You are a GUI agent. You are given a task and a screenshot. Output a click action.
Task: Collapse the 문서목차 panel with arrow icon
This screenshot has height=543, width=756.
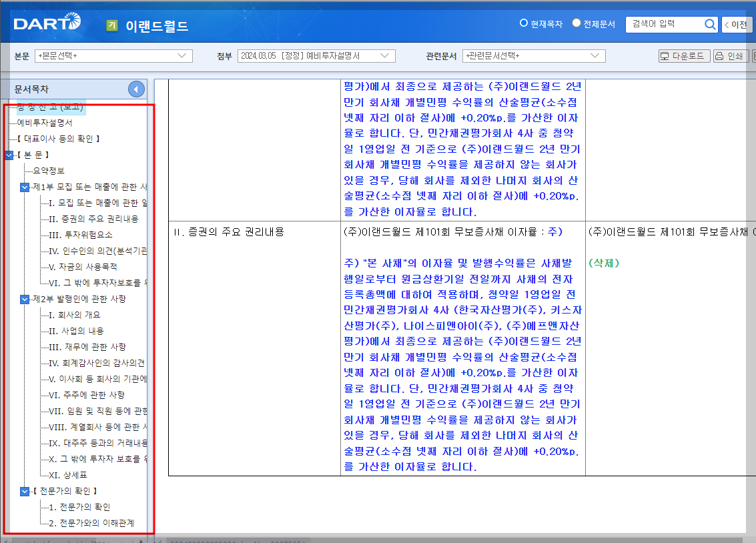(136, 89)
